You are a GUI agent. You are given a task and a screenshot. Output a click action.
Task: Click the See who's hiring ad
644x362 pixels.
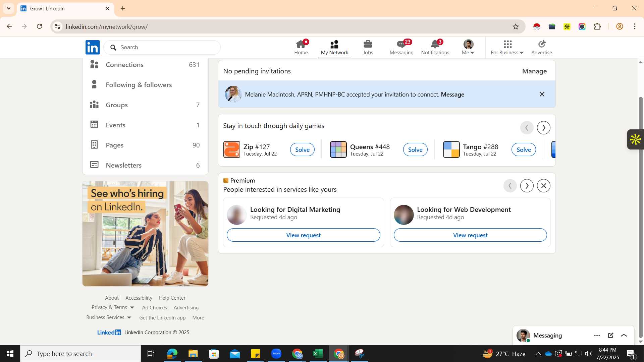(145, 234)
